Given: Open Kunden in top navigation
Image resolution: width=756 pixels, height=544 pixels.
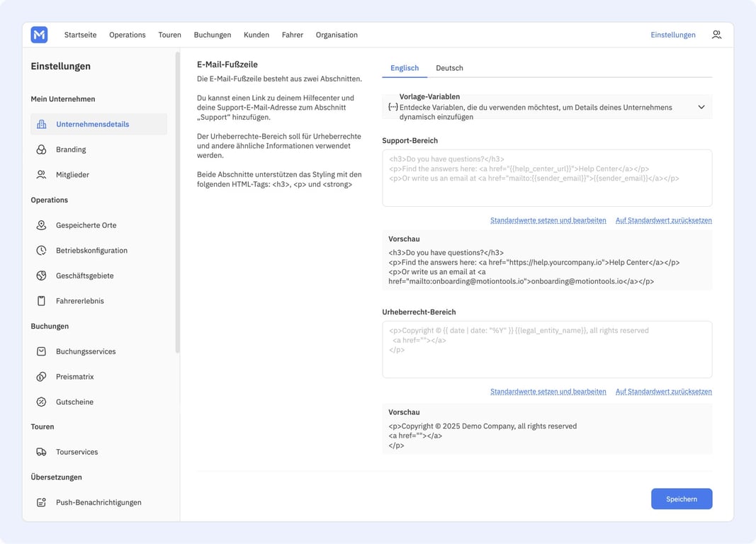Looking at the screenshot, I should click(256, 35).
